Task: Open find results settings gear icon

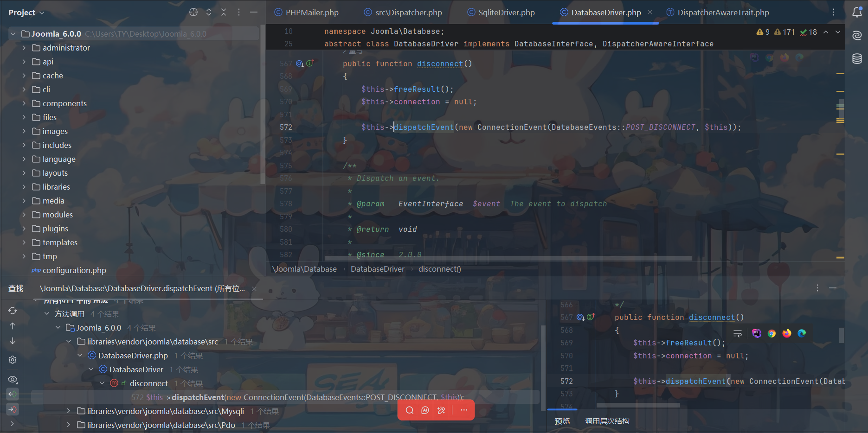Action: 13,360
